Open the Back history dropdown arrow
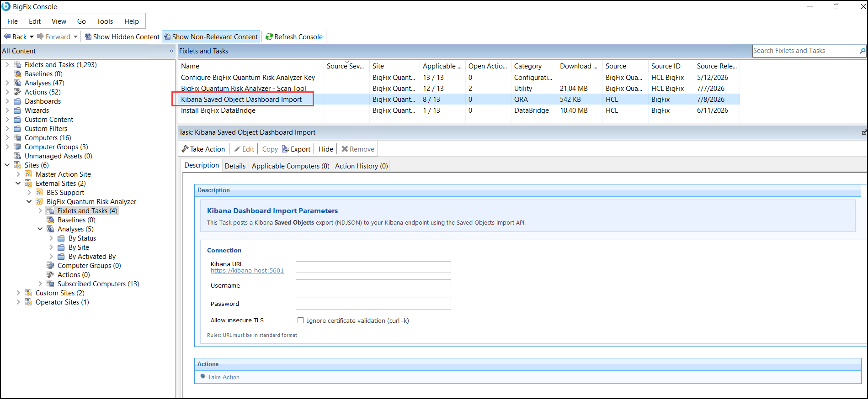This screenshot has width=868, height=399. (x=32, y=37)
